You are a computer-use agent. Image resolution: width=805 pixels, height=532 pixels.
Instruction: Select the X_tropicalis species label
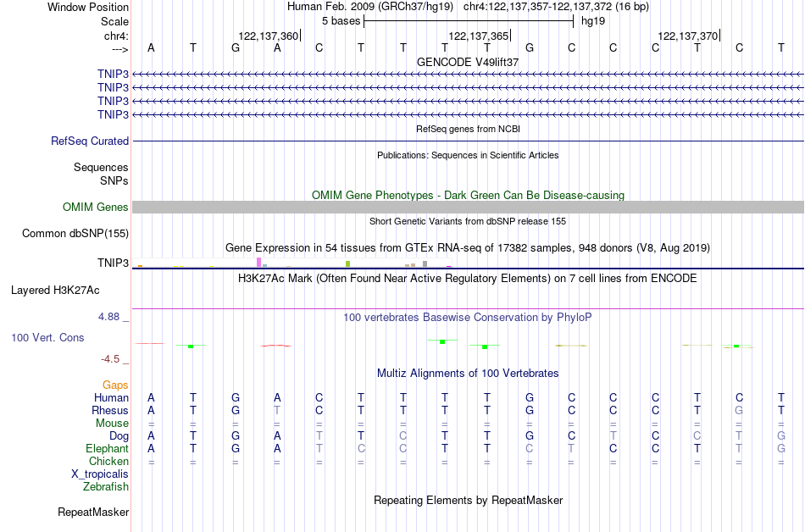click(100, 474)
